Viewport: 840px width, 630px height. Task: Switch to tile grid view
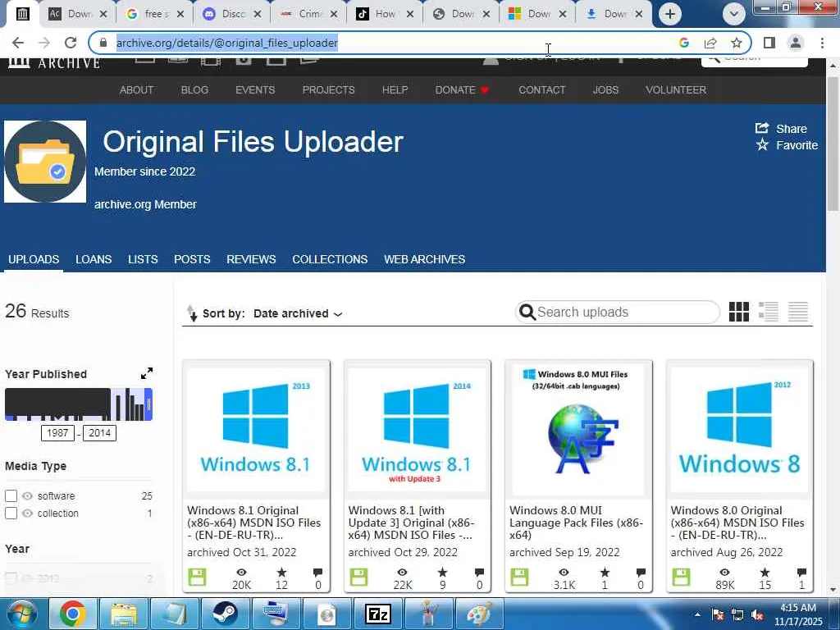[x=739, y=312]
